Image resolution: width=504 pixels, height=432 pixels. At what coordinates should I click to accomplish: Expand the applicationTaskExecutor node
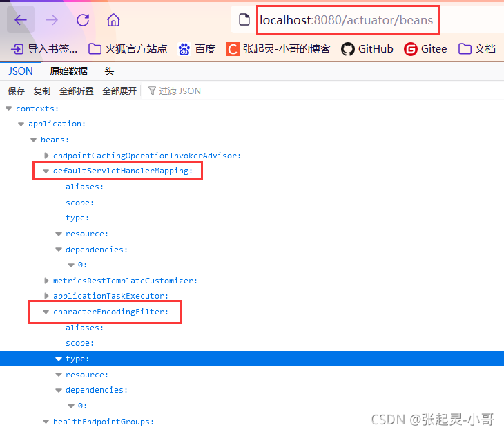click(46, 296)
